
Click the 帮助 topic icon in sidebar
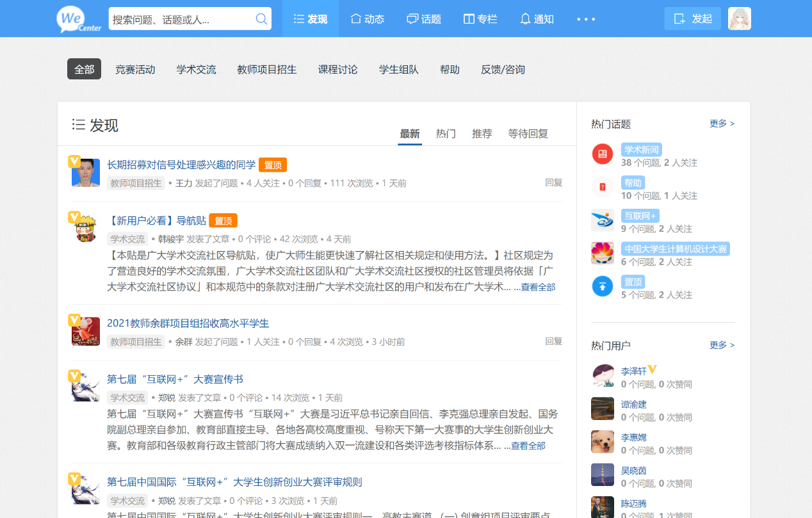602,188
